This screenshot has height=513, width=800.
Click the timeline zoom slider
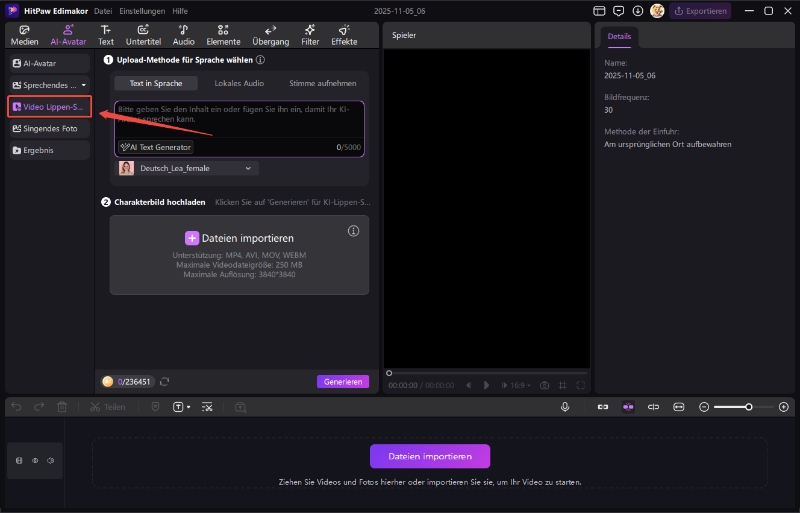(741, 407)
